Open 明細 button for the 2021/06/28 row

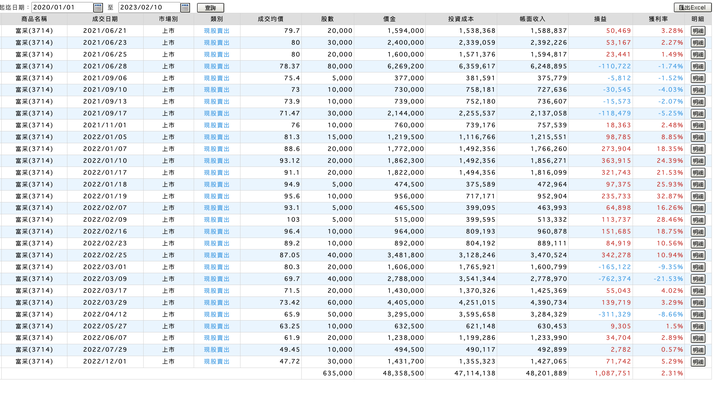coord(698,66)
